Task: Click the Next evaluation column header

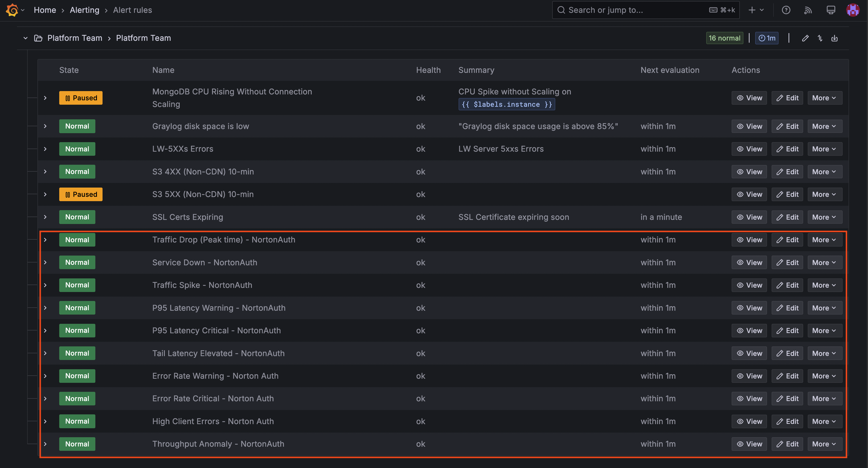Action: [670, 70]
